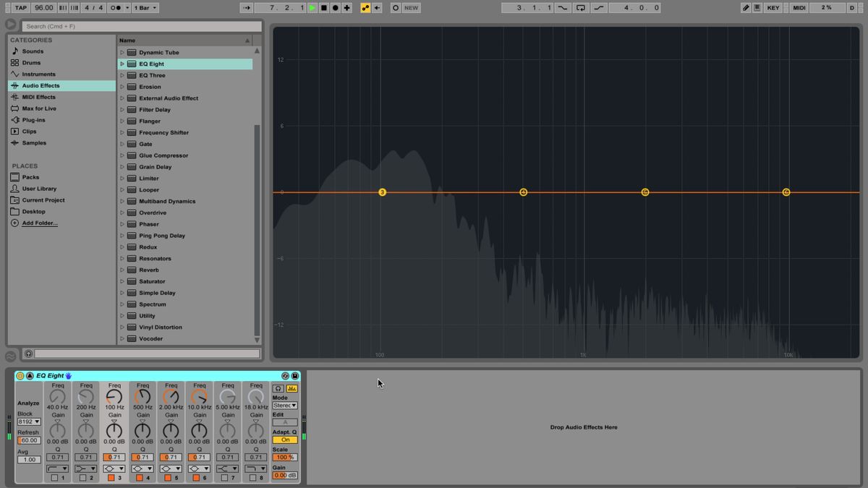This screenshot has height=488, width=868.
Task: Select Audio Effects in the categories list
Action: pos(61,85)
